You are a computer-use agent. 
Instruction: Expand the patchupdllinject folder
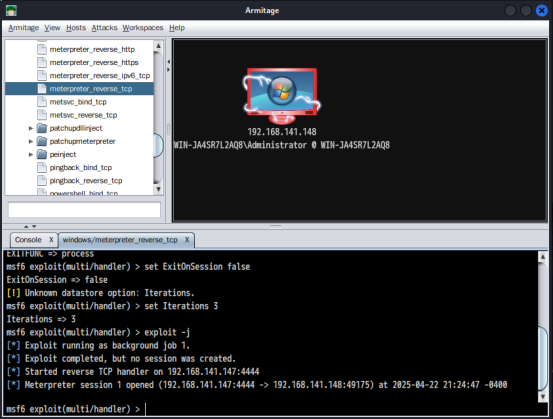[x=31, y=128]
